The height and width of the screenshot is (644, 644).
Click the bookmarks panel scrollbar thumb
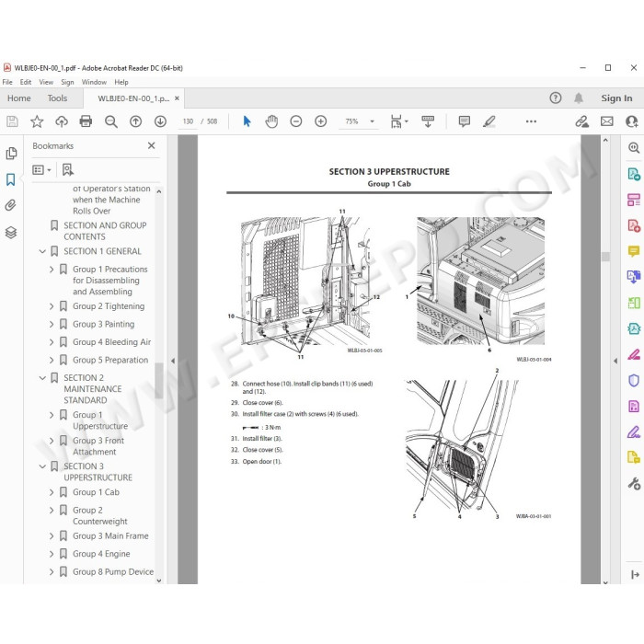point(159,380)
